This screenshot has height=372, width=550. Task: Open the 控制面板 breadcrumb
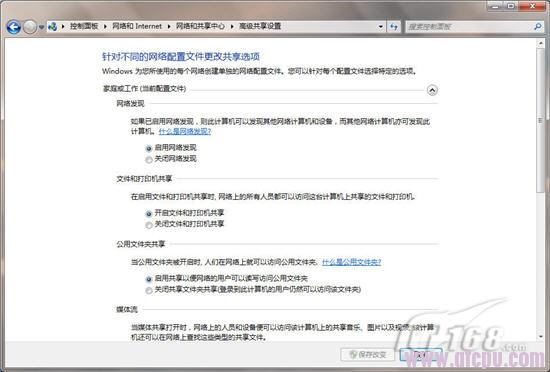coord(84,26)
